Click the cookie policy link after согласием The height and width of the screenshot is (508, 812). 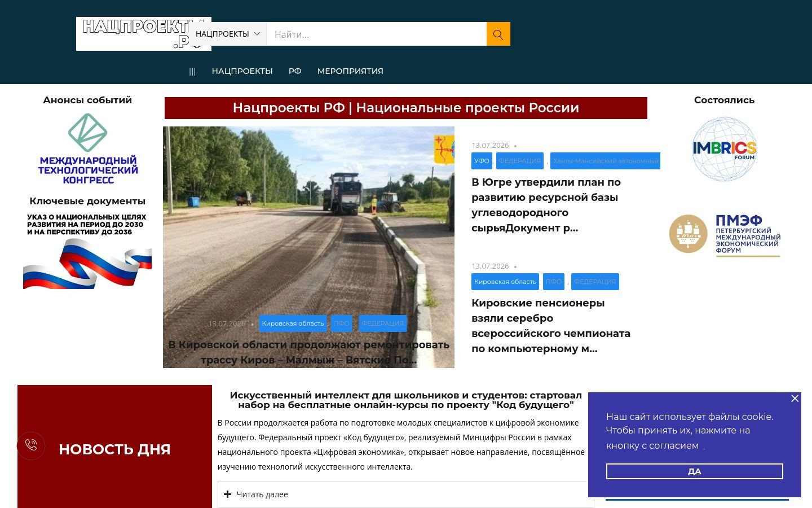704,447
